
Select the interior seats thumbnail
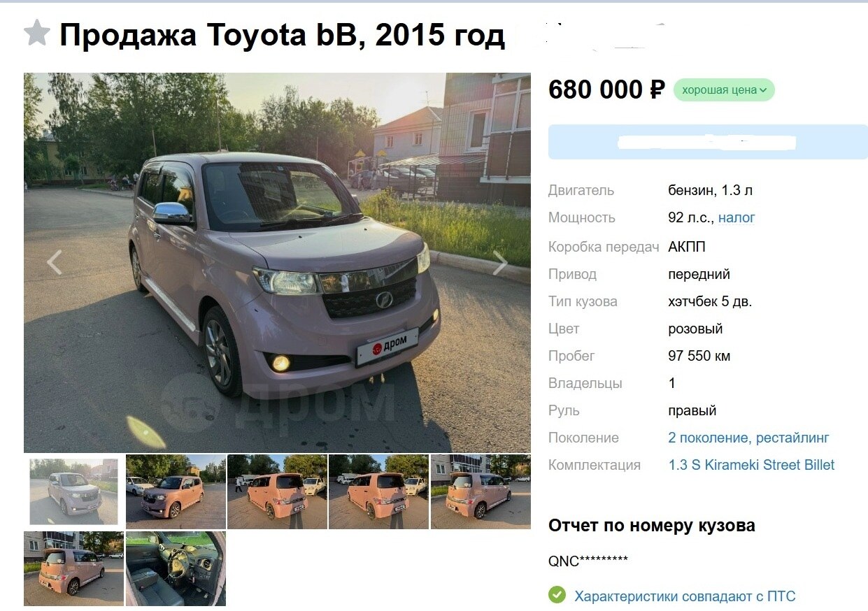click(x=176, y=568)
